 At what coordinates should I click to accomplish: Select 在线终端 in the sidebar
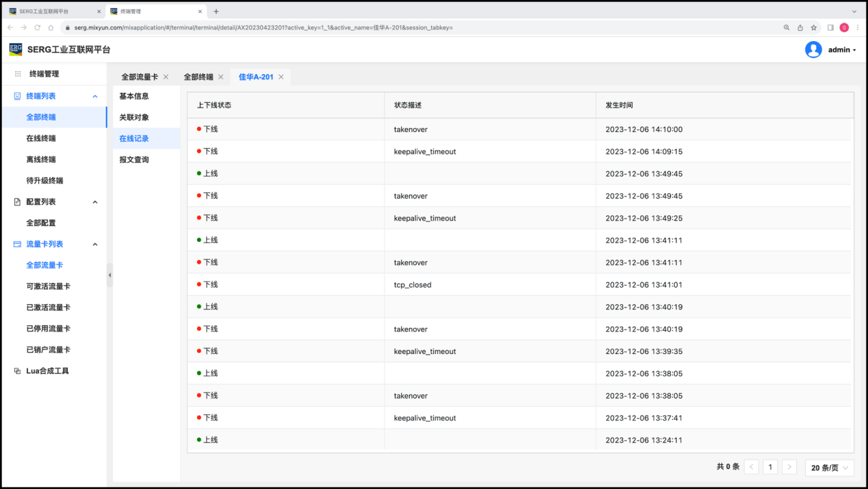(x=41, y=138)
